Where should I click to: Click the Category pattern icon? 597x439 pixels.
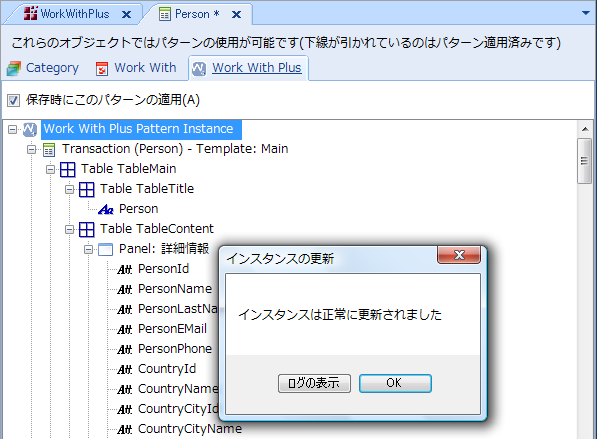14,69
